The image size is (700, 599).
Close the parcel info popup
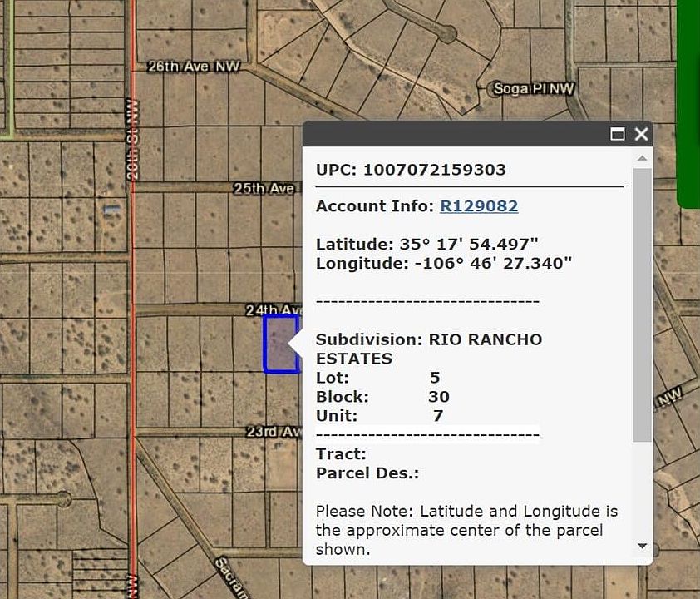(641, 134)
